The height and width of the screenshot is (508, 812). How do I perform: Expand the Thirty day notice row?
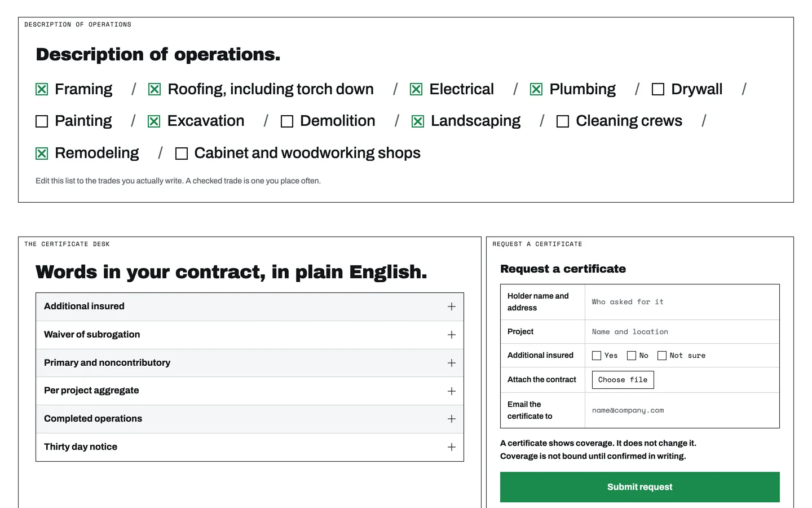[x=250, y=447]
